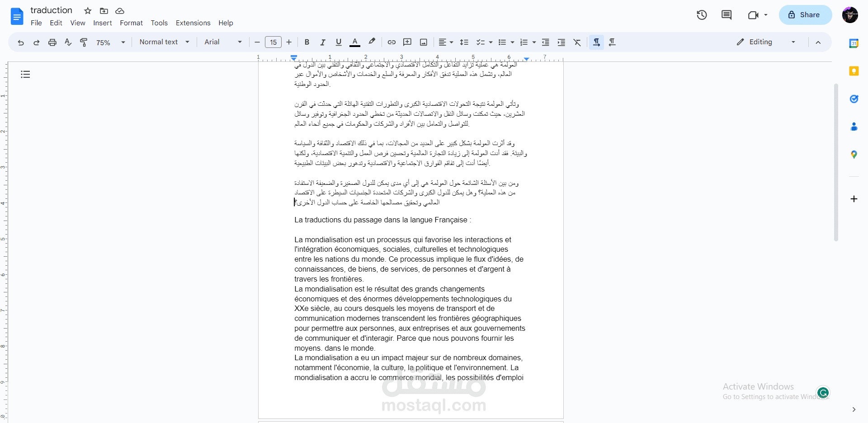868x423 pixels.
Task: Move the document to a folder
Action: [104, 11]
